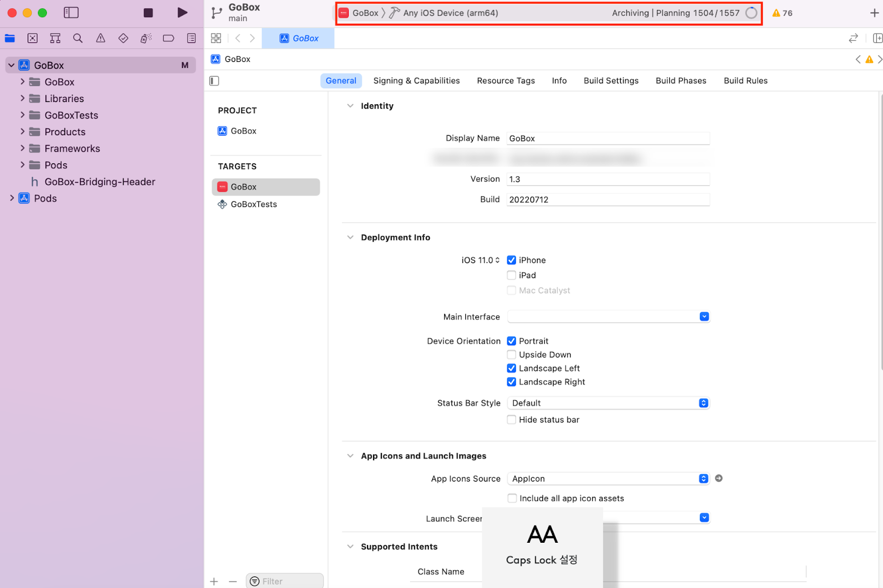Click the Build number field
This screenshot has width=883, height=588.
tap(608, 200)
